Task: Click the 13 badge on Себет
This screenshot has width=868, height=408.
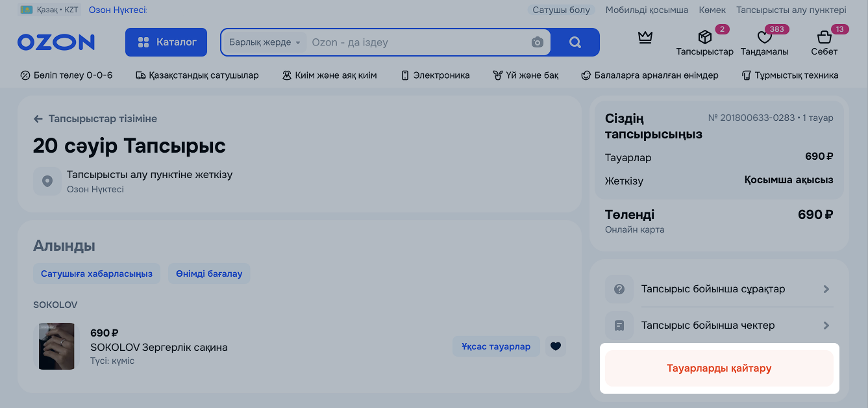Action: pyautogui.click(x=840, y=29)
